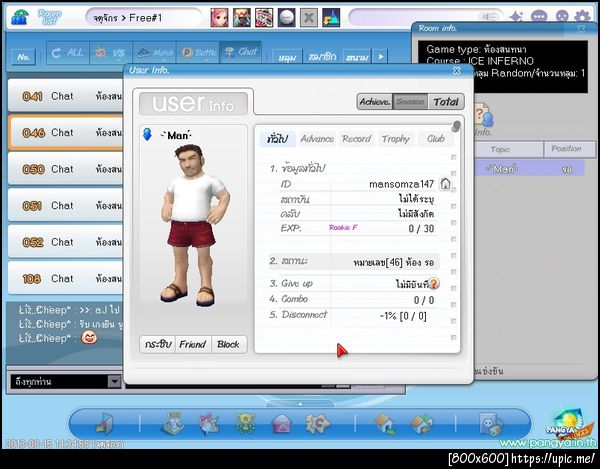Click the smiley emoticon in chat log

pos(90,338)
